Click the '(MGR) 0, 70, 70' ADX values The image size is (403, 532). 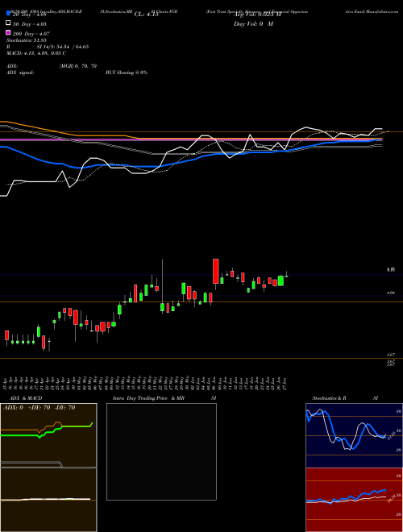(x=78, y=66)
